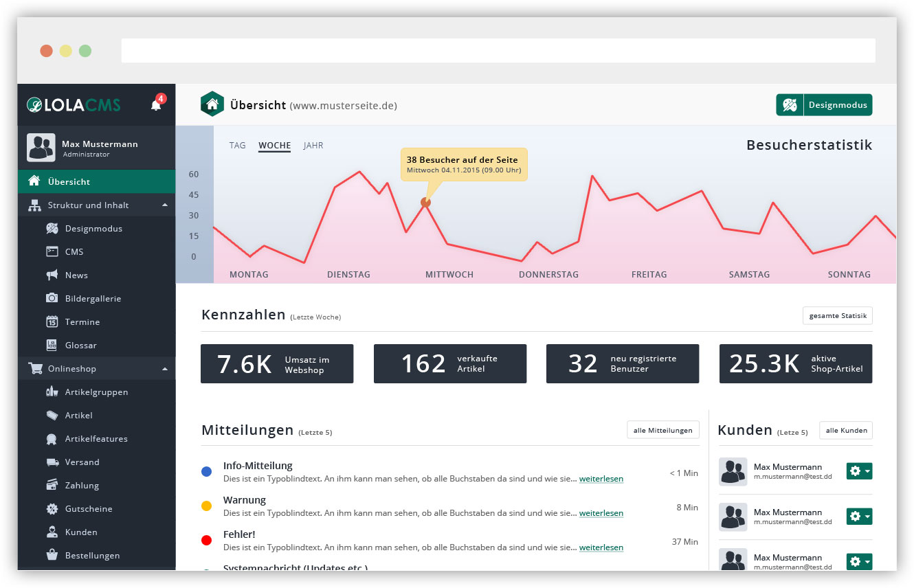Open Übersicht in the sidebar menu
The image size is (914, 588).
click(x=96, y=181)
